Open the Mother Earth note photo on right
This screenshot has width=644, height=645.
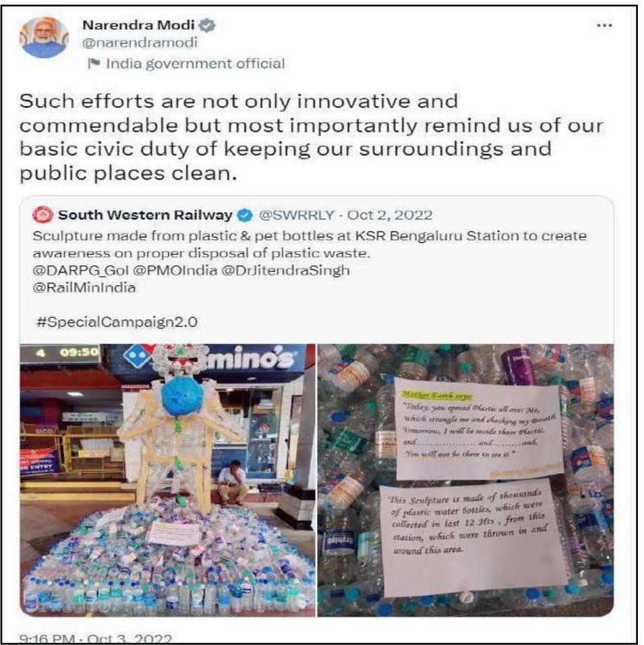(x=465, y=480)
